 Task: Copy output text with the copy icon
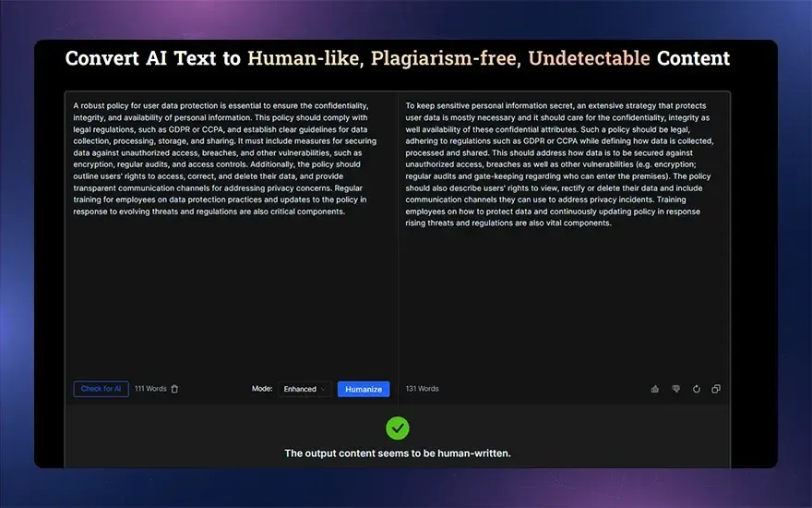(x=716, y=389)
